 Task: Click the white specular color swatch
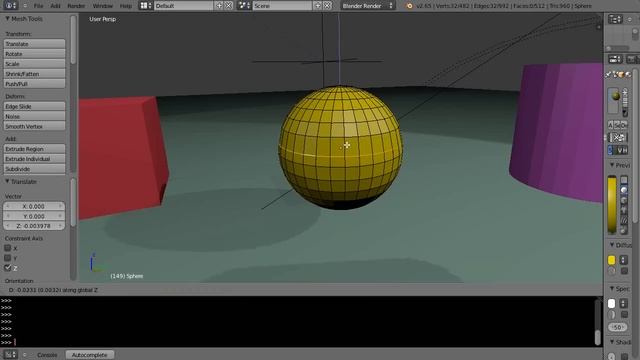[611, 303]
